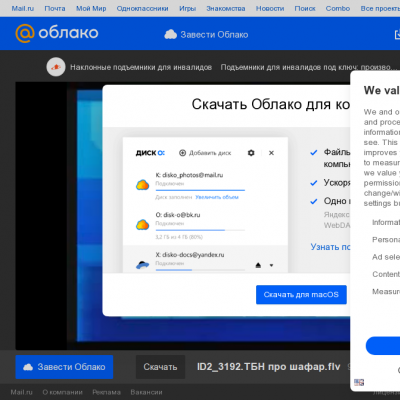Click the blue consent button in privacy panel
400x400 pixels.
click(383, 345)
